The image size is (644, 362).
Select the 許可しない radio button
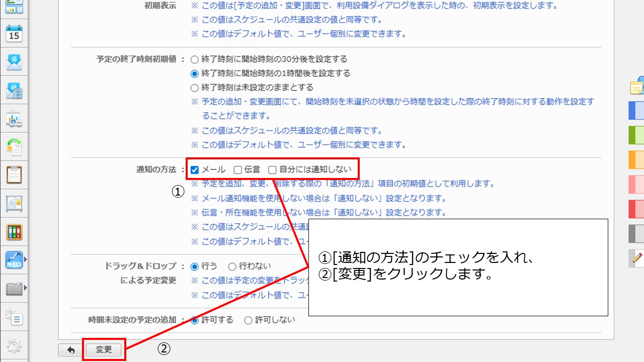click(248, 320)
